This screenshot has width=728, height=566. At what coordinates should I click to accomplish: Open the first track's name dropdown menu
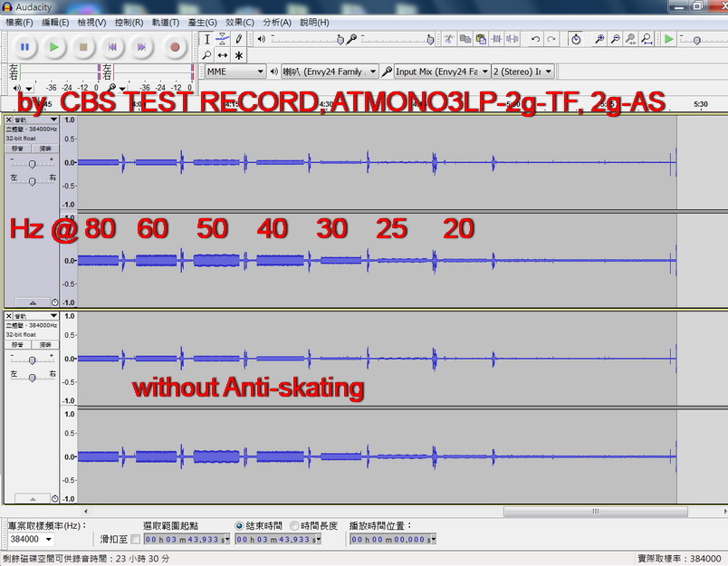pyautogui.click(x=35, y=120)
